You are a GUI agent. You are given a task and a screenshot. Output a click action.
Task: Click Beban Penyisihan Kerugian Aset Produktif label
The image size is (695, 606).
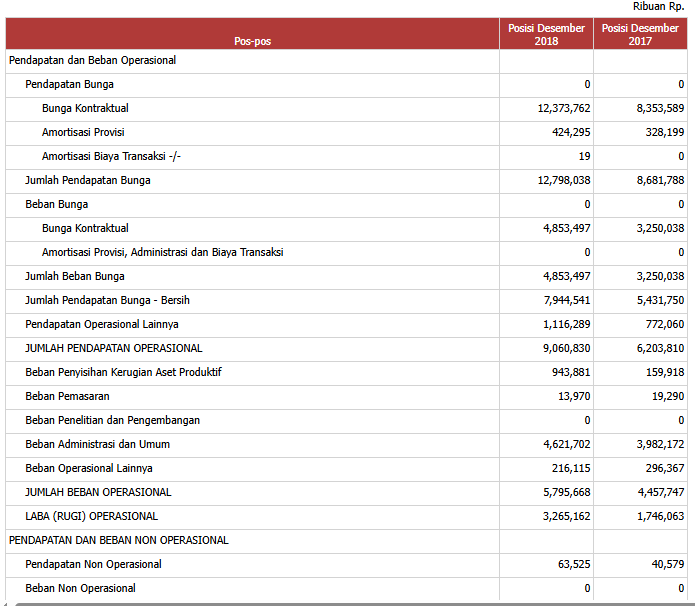[x=123, y=372]
